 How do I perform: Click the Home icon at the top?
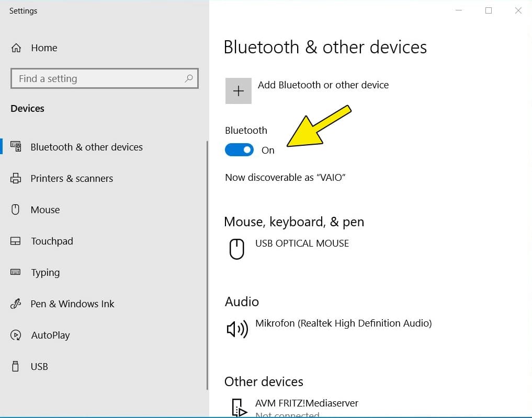pos(16,48)
